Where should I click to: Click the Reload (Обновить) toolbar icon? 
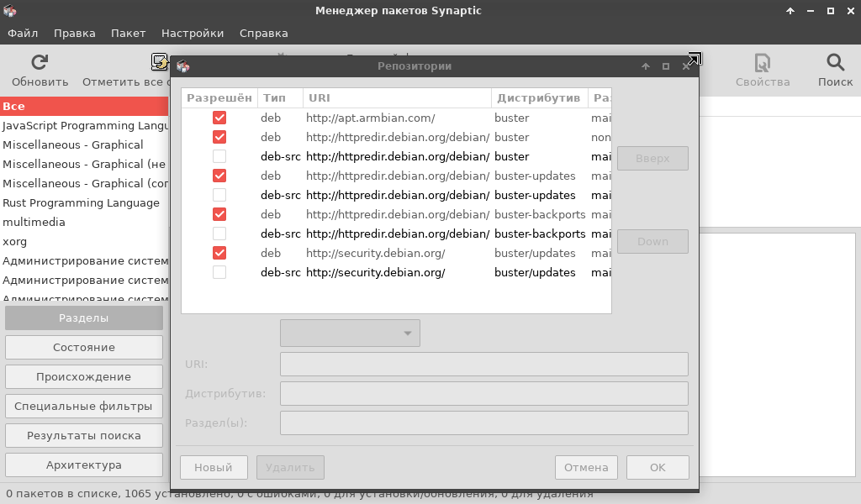[40, 62]
